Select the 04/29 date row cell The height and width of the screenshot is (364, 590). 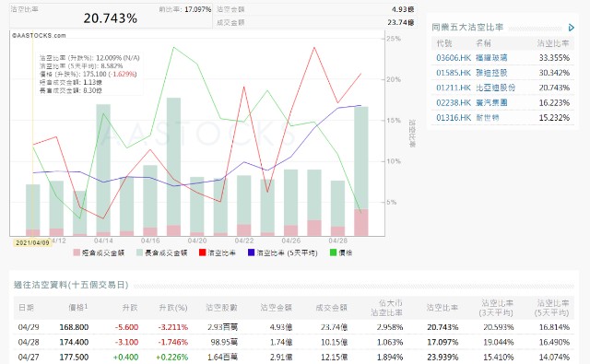[x=29, y=327]
